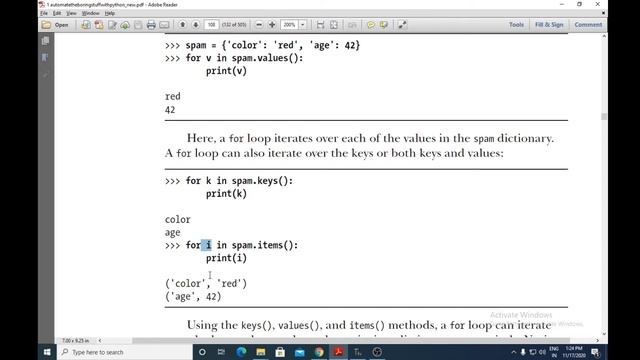Click the read mode expand icon
The height and width of the screenshot is (360, 640).
click(x=402, y=25)
